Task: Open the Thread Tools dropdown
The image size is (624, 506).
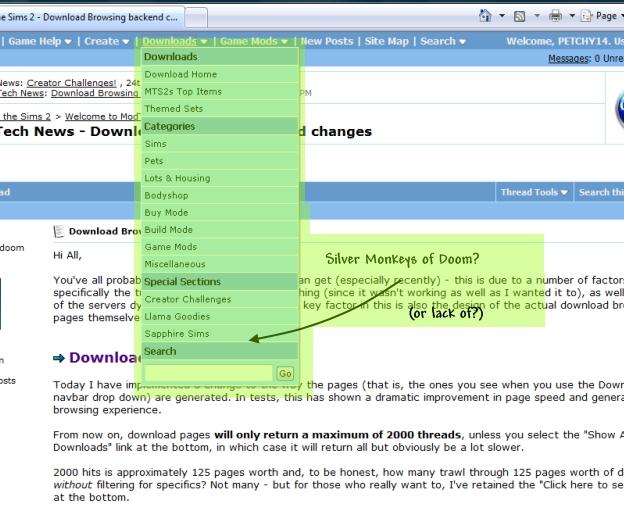Action: coord(535,192)
